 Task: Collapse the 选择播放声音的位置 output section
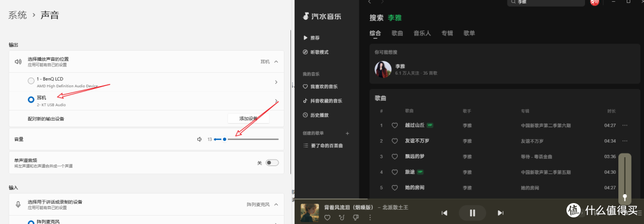[276, 62]
